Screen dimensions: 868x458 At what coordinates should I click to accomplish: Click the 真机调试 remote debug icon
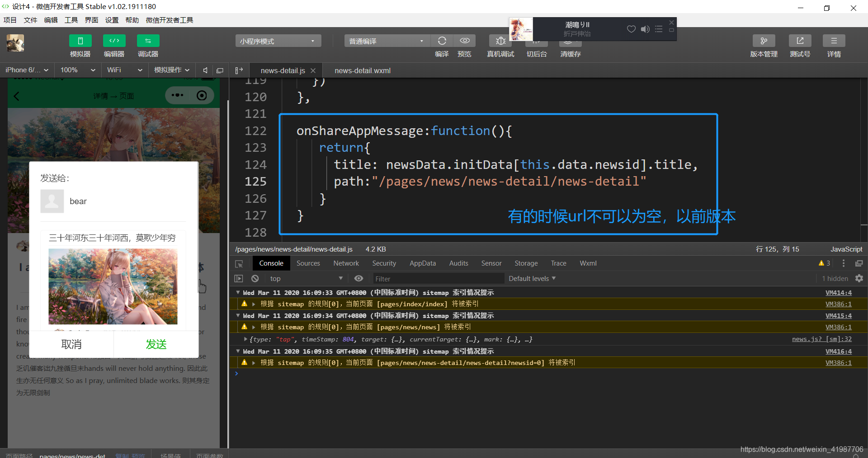coord(500,41)
